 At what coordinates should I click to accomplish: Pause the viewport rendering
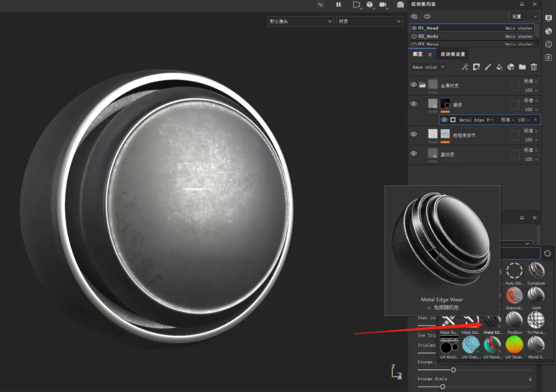pos(339,4)
